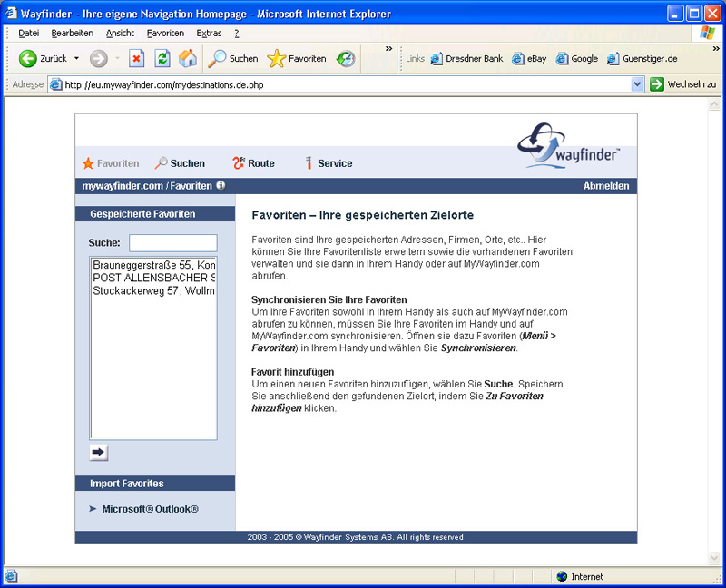
Task: Click the browser Home icon
Action: pos(188,59)
